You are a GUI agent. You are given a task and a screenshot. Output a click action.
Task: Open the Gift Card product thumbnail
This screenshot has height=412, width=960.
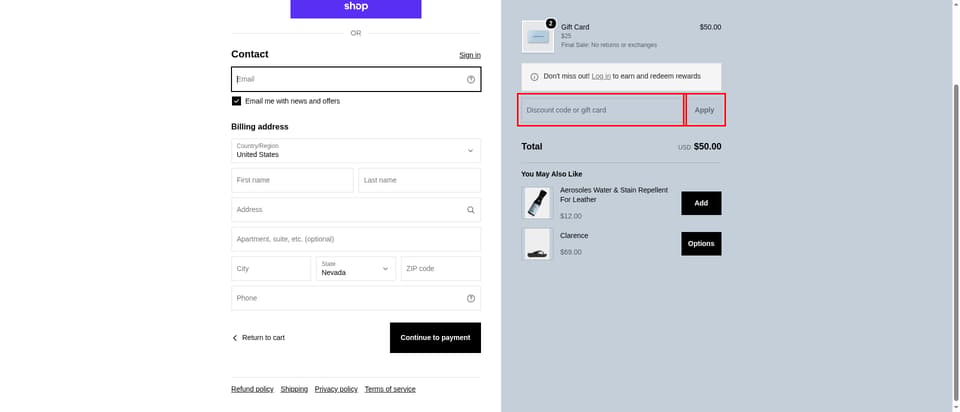538,37
